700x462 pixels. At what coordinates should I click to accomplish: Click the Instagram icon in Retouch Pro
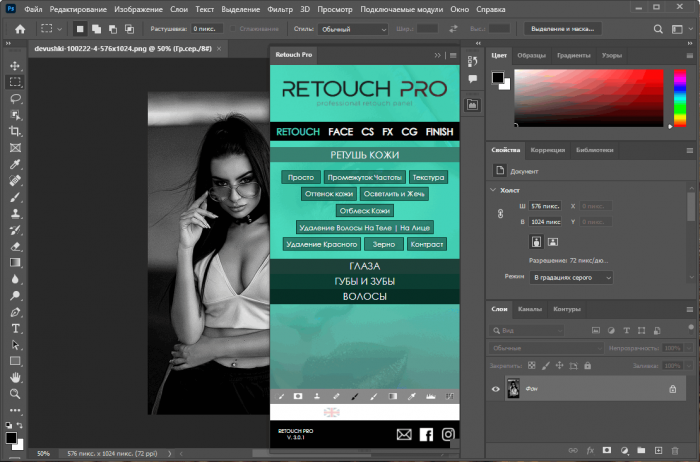tap(448, 434)
